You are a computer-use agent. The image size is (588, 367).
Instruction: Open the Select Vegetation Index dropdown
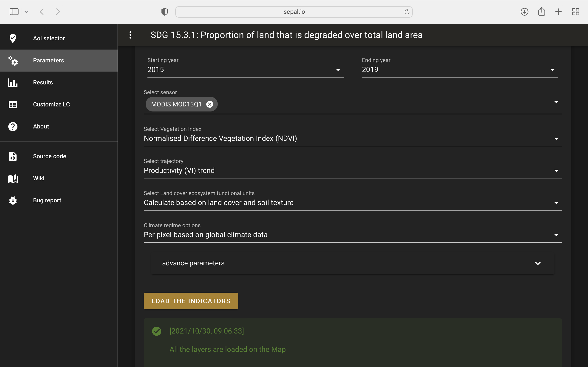(x=352, y=139)
